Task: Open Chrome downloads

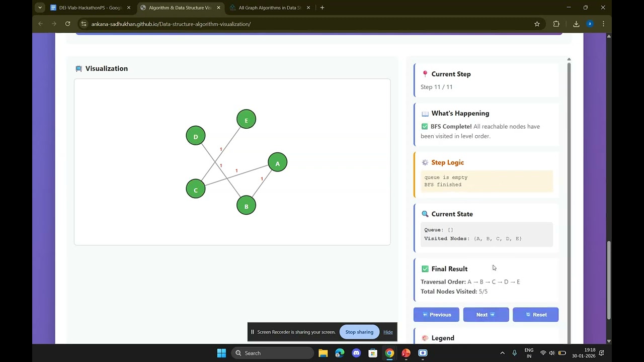Action: point(576,24)
